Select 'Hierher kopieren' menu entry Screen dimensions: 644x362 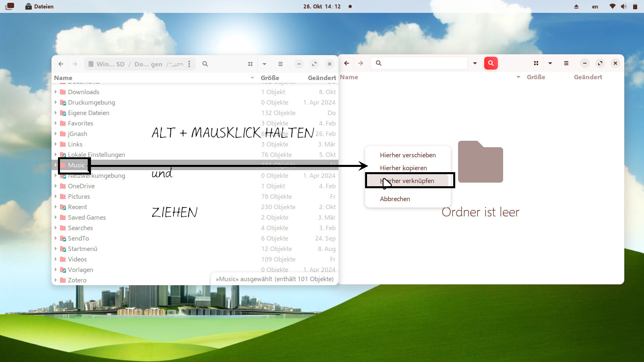coord(403,168)
